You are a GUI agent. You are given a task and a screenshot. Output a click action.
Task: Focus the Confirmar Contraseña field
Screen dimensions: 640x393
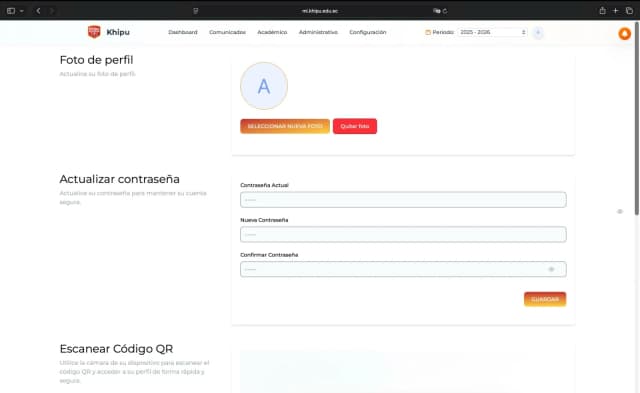coord(403,269)
